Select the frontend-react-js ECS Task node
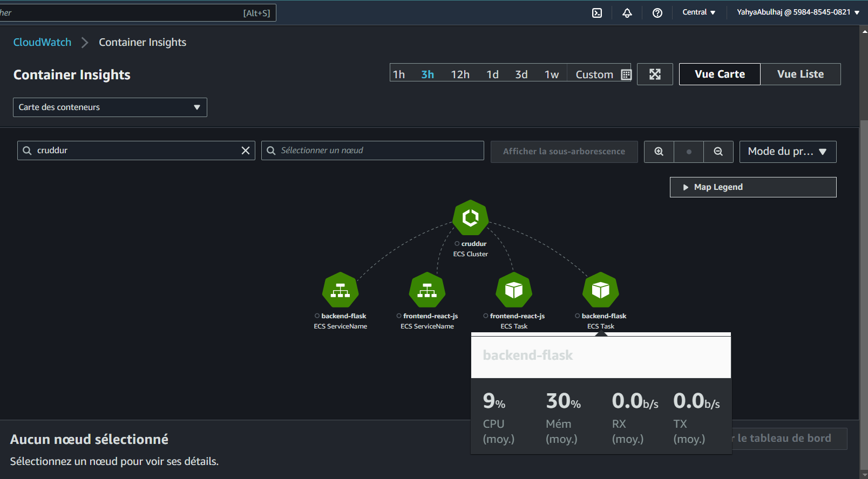 coord(514,290)
